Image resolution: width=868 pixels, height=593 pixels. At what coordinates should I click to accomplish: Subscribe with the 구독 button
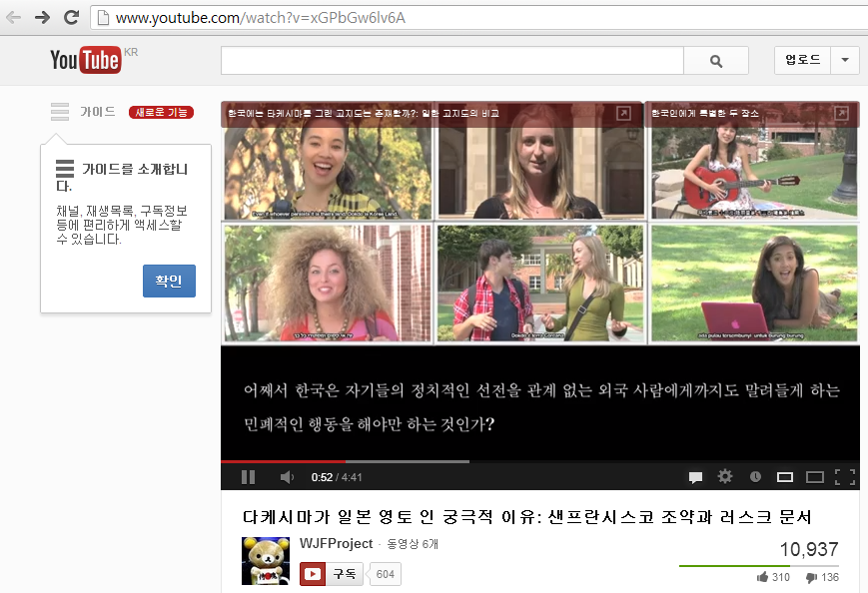(x=332, y=574)
